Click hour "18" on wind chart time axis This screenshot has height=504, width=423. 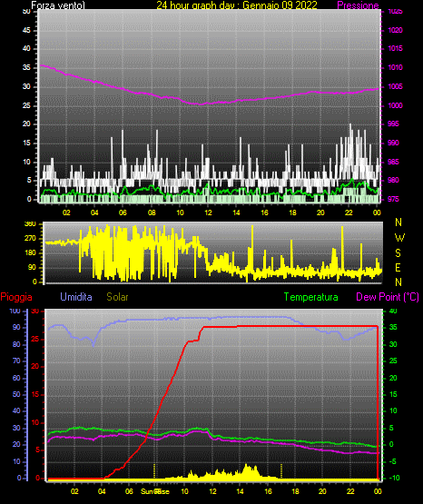(x=292, y=212)
